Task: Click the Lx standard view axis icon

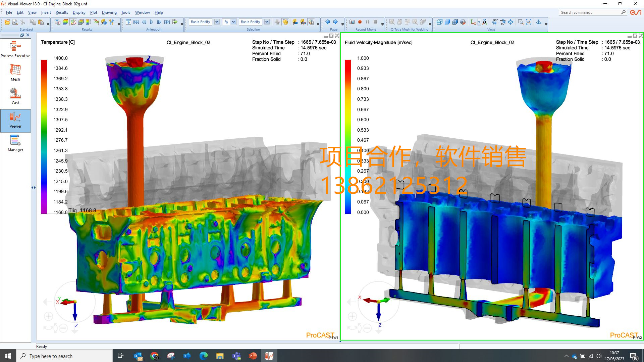Action: click(x=473, y=22)
